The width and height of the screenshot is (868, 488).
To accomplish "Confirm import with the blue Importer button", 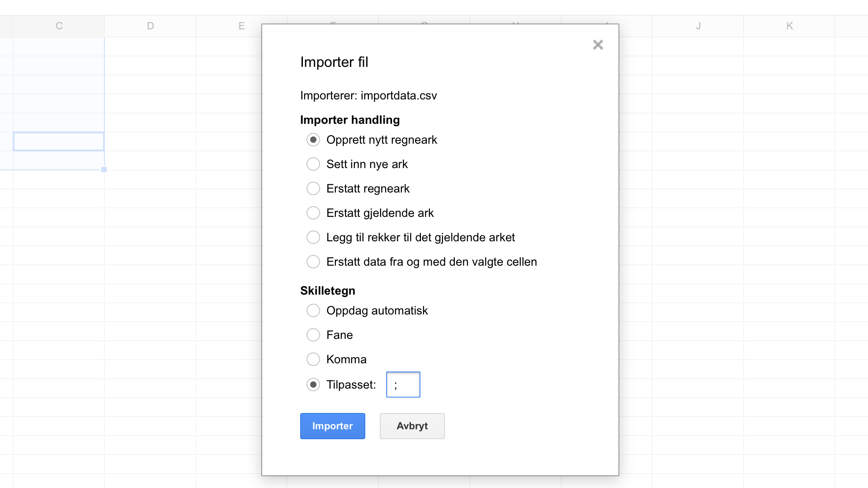I will coord(332,426).
